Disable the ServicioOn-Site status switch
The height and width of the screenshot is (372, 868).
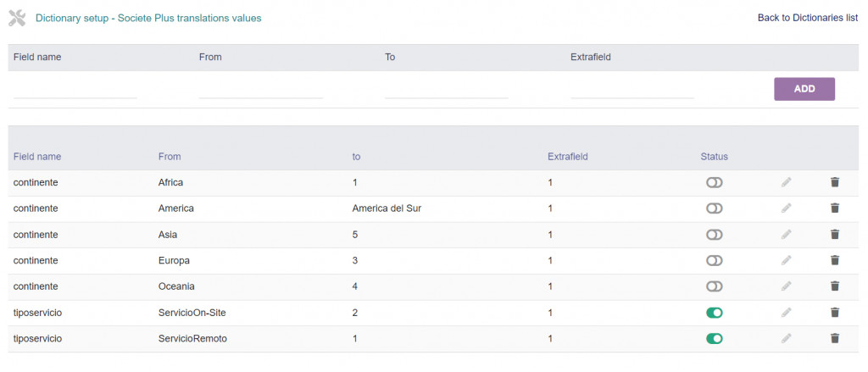click(714, 313)
